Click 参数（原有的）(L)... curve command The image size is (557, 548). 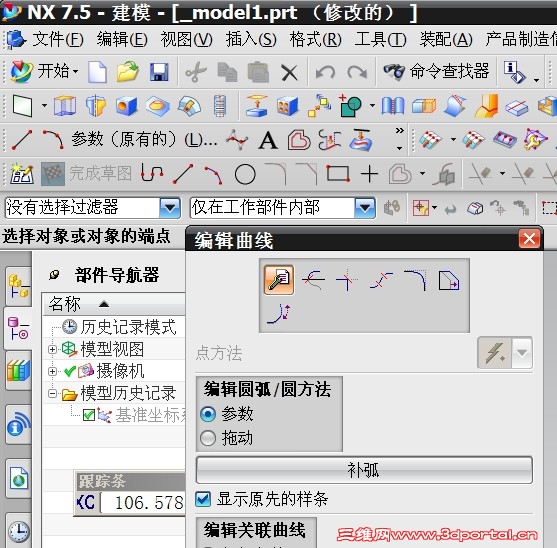point(144,139)
